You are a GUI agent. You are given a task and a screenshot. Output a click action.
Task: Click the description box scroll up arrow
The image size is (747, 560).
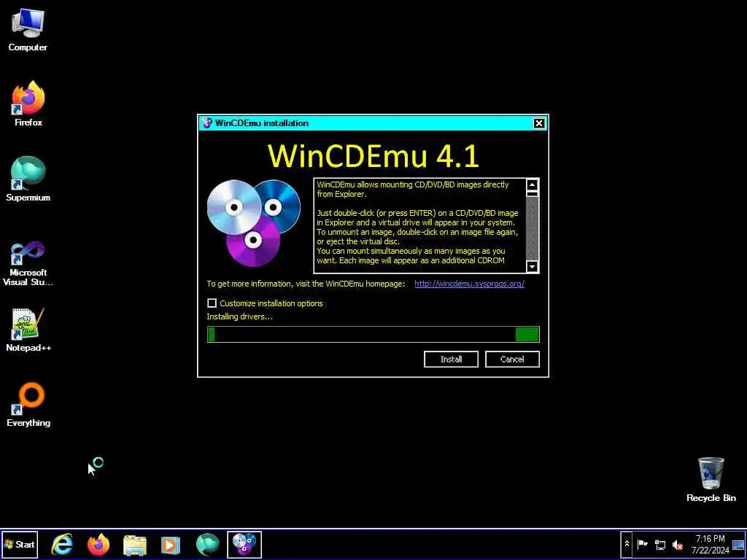[x=532, y=184]
